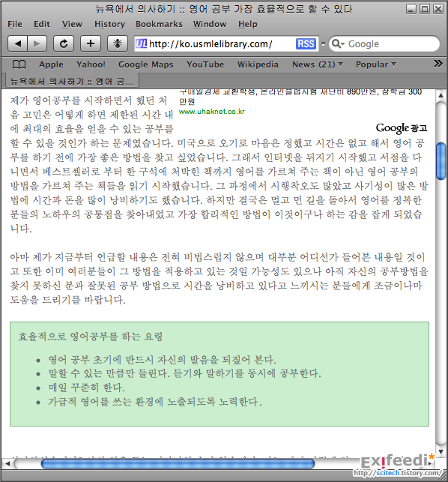Click the bullet text 매일 꾸준히 한다.
448x482 pixels.
point(86,388)
